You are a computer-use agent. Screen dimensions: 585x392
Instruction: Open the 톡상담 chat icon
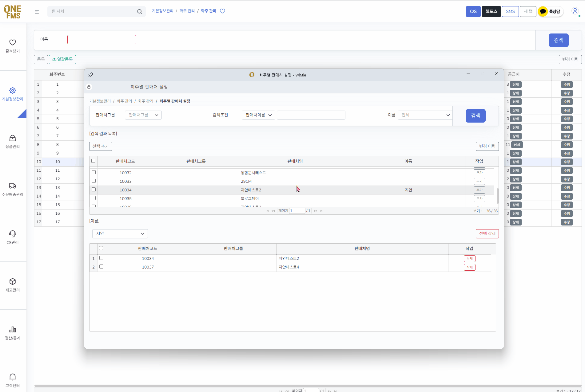point(551,12)
